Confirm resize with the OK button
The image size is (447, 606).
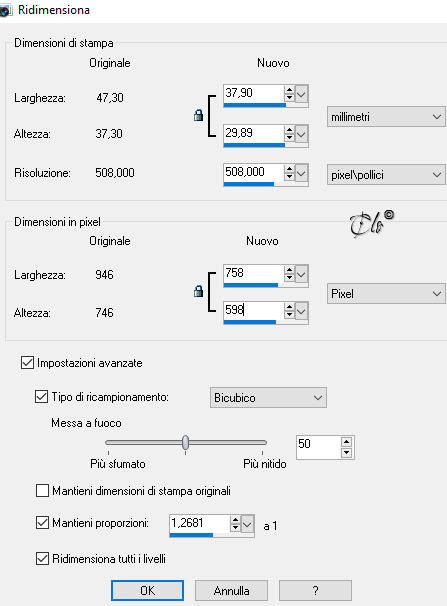coord(147,591)
